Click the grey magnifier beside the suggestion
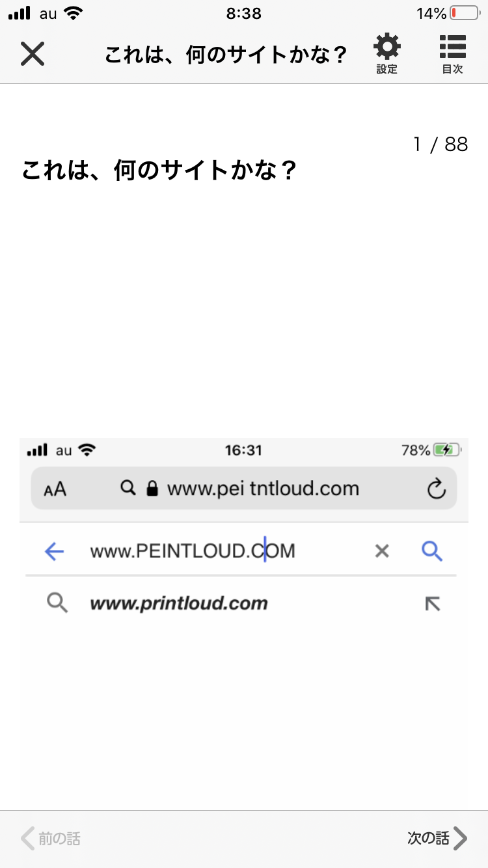This screenshot has height=868, width=488. [57, 604]
